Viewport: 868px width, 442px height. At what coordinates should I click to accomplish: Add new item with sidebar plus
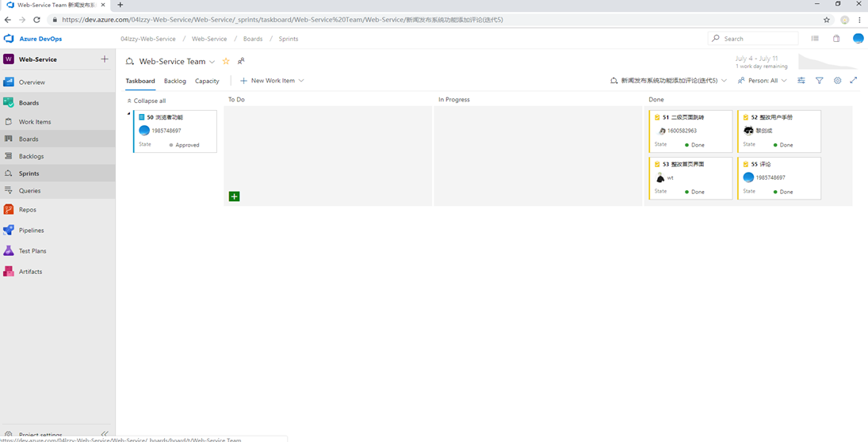coord(105,59)
